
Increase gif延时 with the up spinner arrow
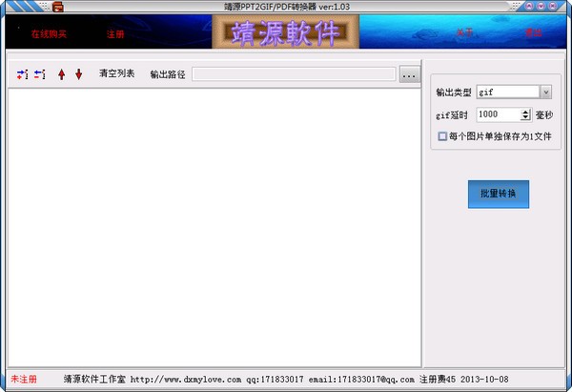tap(525, 112)
